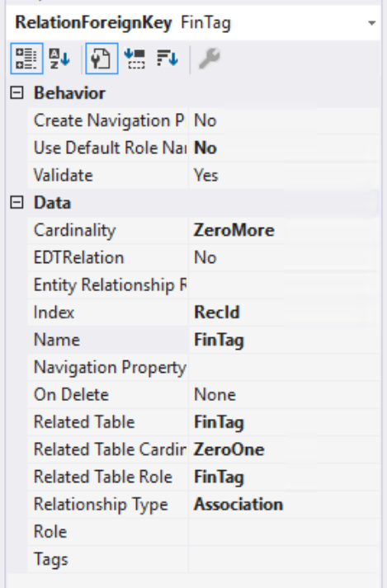387x588 pixels.
Task: Toggle Use Default Role Name value
Action: [x=284, y=148]
